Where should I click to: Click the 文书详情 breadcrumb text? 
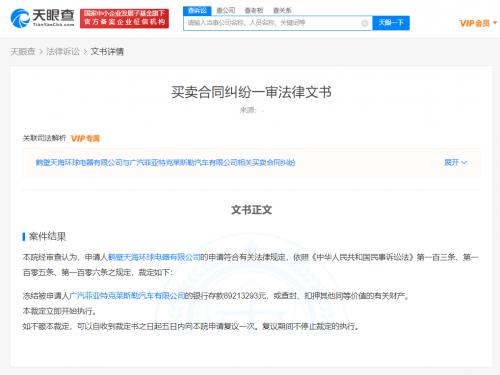(x=107, y=52)
